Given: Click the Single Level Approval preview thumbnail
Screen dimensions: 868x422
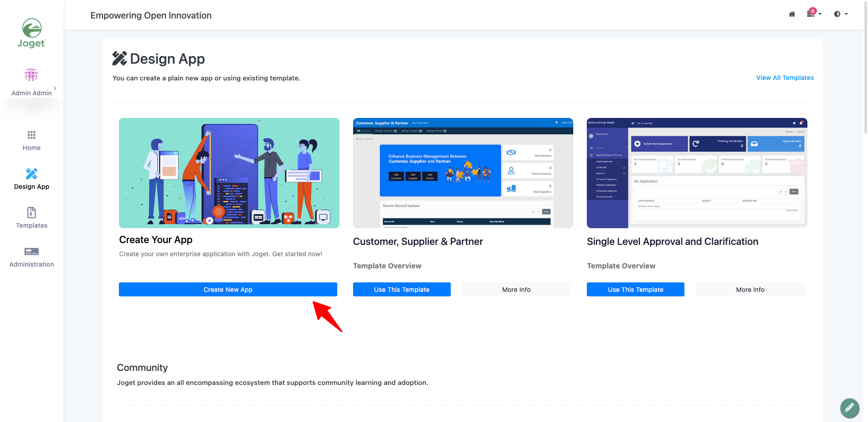Looking at the screenshot, I should tap(697, 173).
